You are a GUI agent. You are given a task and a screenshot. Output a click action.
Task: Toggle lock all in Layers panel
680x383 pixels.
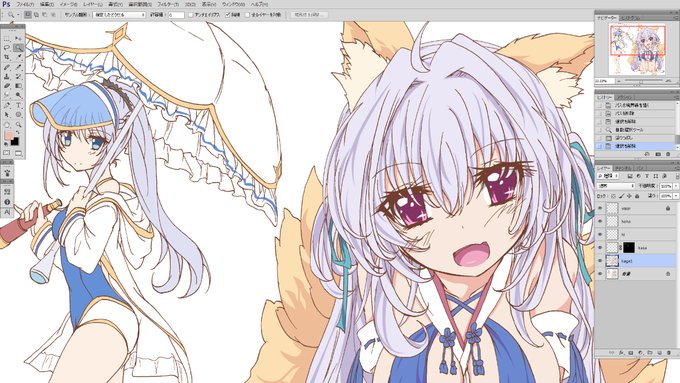(637, 196)
